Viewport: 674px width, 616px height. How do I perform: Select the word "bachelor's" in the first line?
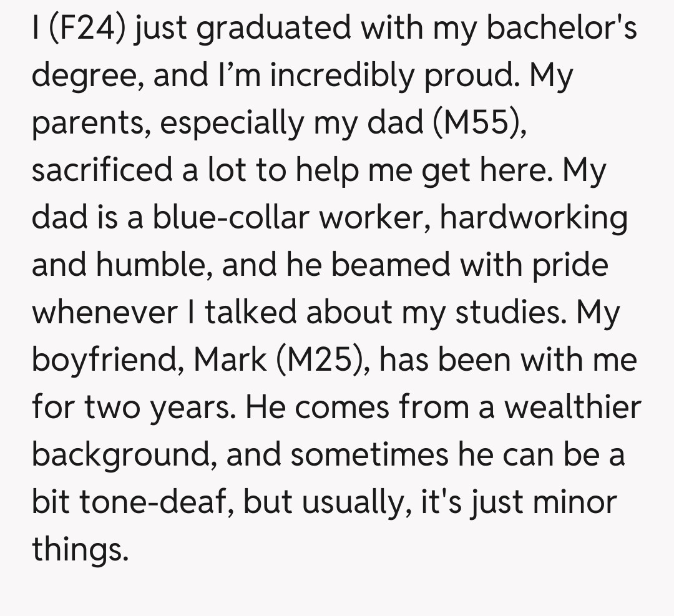[x=562, y=30]
